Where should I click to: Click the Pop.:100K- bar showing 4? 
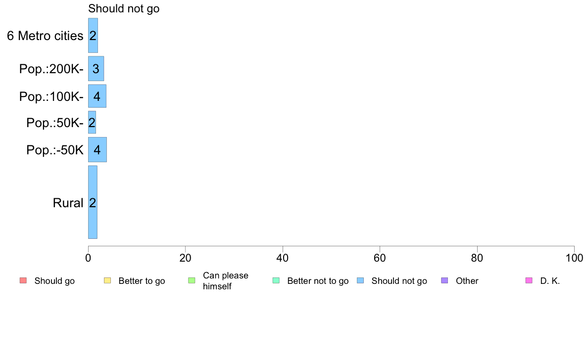[x=97, y=96]
